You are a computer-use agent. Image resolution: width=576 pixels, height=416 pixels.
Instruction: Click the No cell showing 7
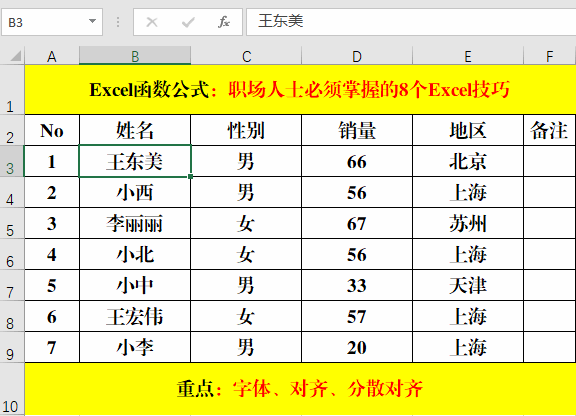[x=52, y=347]
